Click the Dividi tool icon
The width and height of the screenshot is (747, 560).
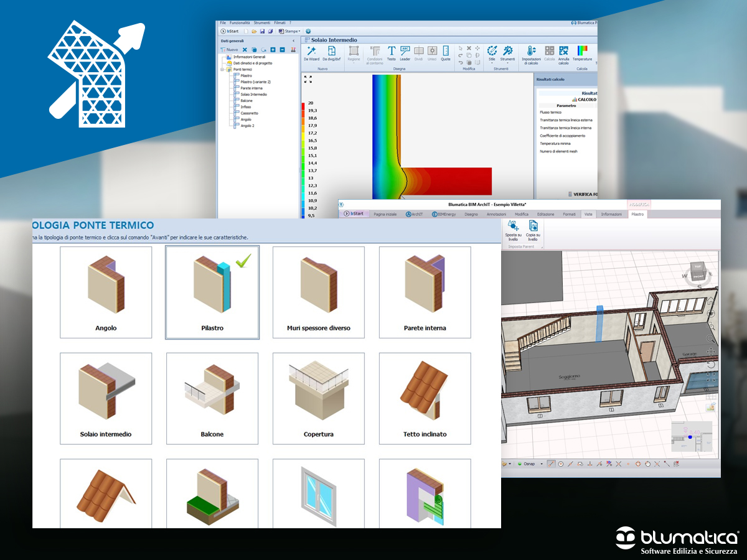point(418,51)
